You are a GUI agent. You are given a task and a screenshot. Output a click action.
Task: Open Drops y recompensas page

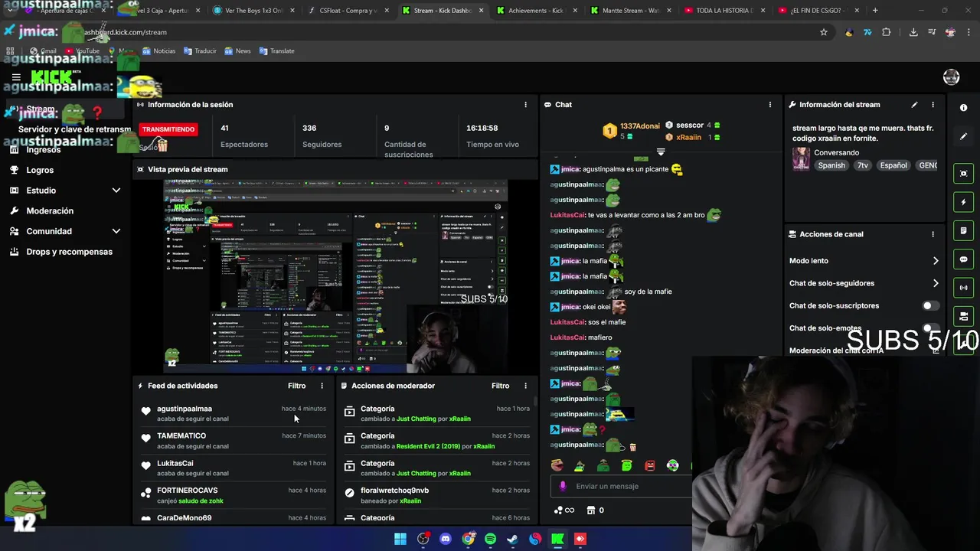69,252
